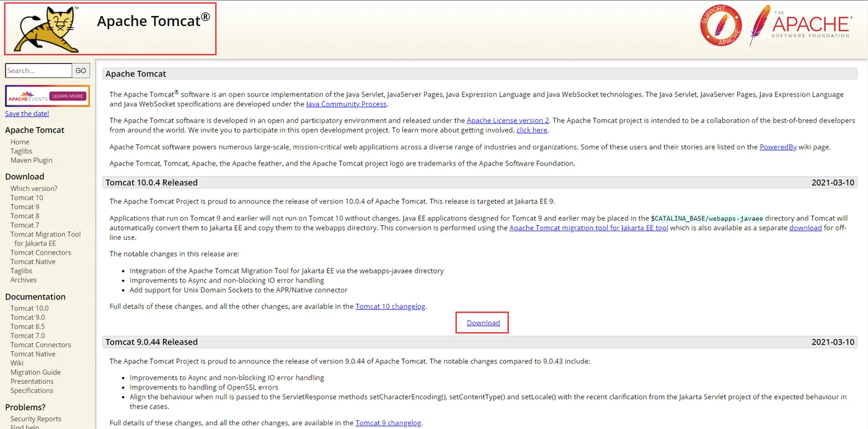Open Tomcat Migration Tool for Jakarta EE
The height and width of the screenshot is (429, 868).
45,239
